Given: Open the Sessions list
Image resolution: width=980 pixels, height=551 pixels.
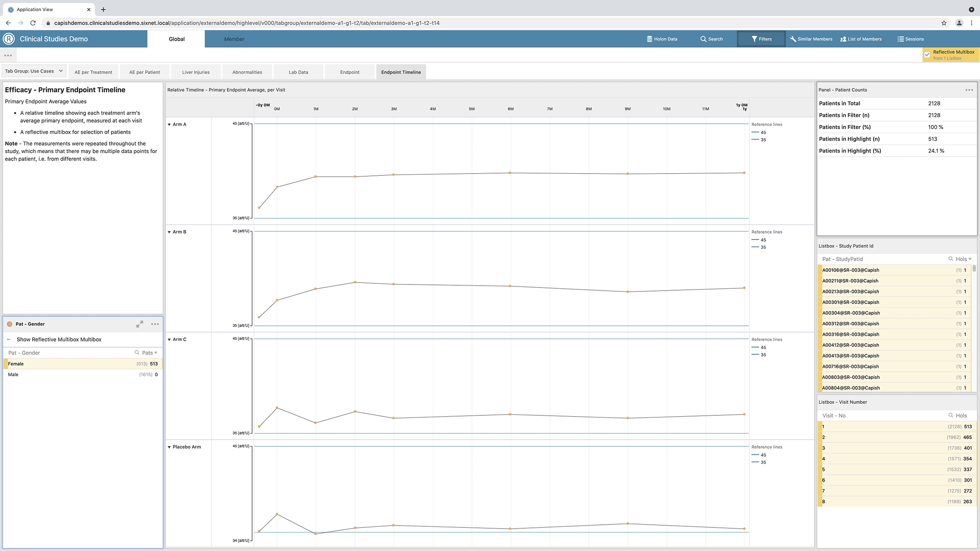Looking at the screenshot, I should [x=910, y=39].
